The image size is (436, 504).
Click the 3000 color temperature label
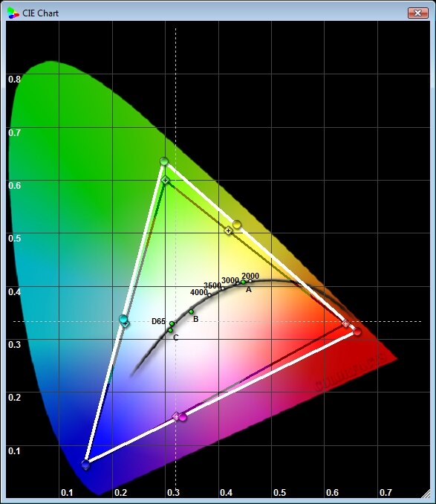click(230, 280)
